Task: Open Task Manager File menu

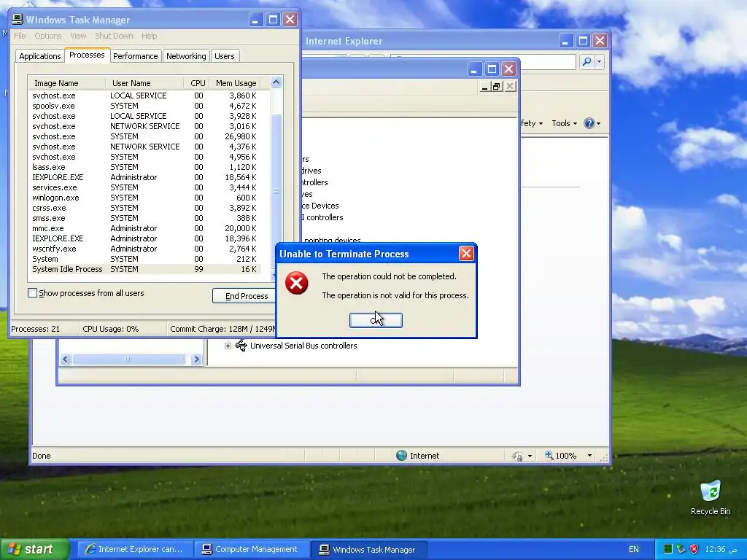Action: click(x=20, y=36)
